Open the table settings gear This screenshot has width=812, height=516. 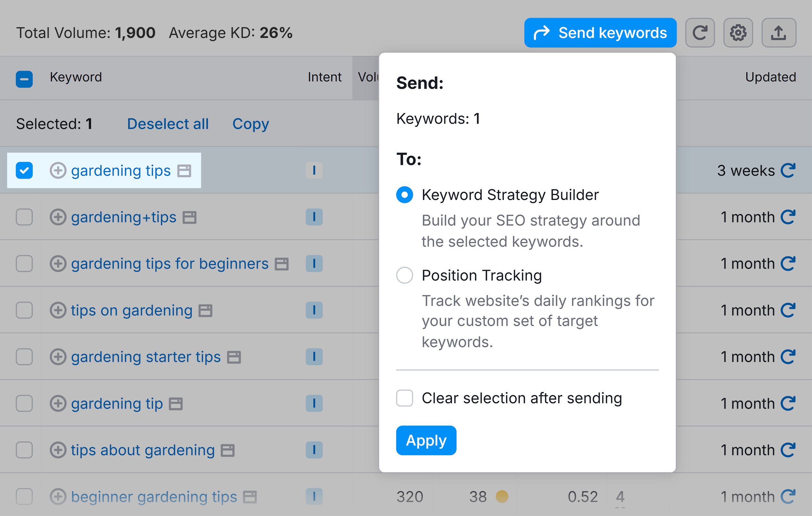pos(739,32)
